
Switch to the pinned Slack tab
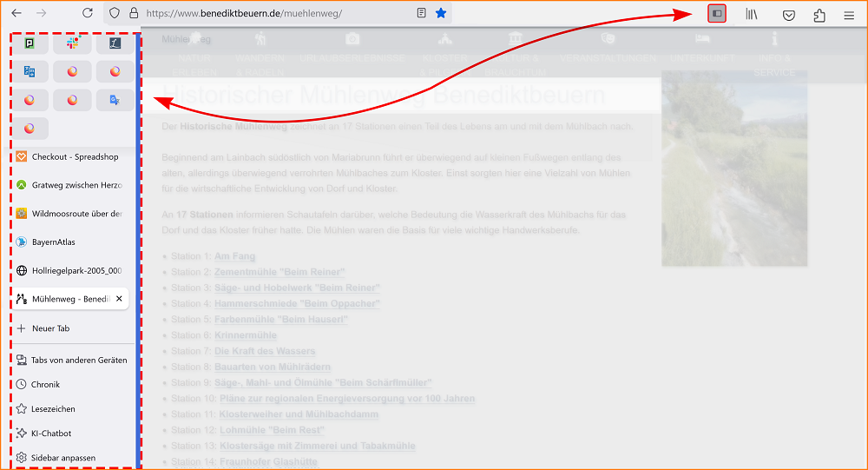coord(73,43)
